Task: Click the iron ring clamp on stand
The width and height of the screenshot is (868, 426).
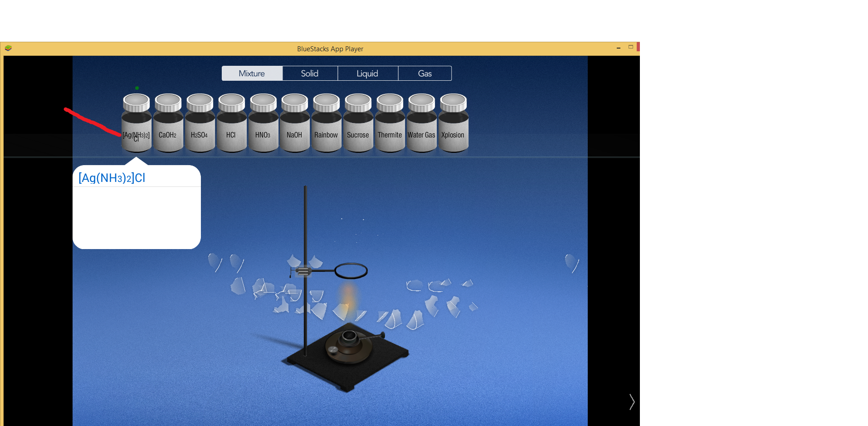Action: click(x=351, y=271)
